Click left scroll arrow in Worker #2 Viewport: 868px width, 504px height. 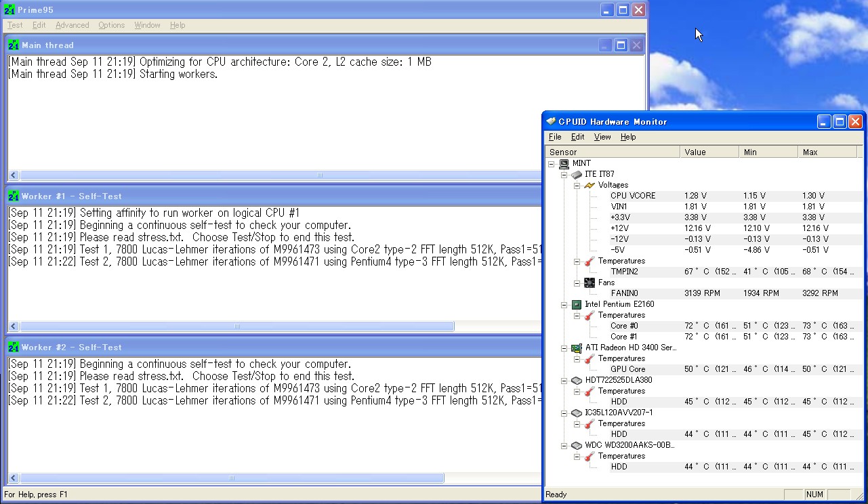(13, 478)
